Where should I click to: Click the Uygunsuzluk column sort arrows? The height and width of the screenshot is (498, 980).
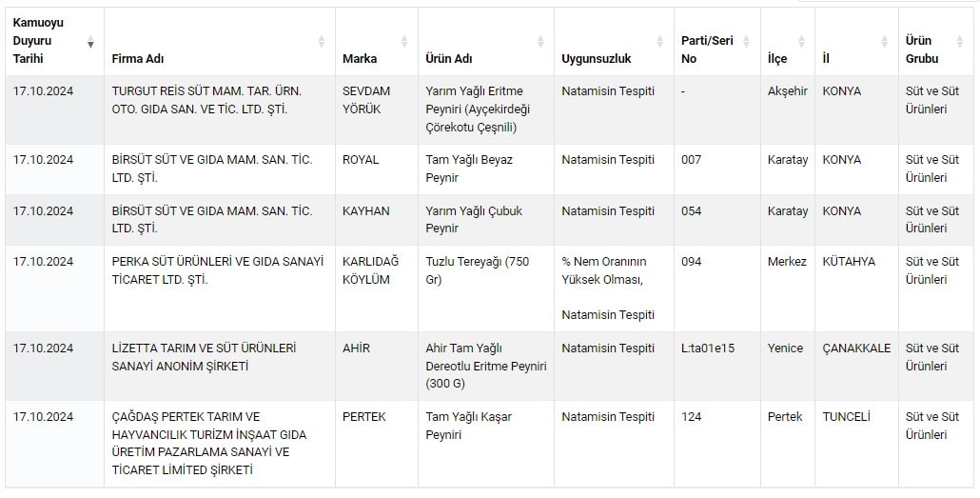(660, 42)
